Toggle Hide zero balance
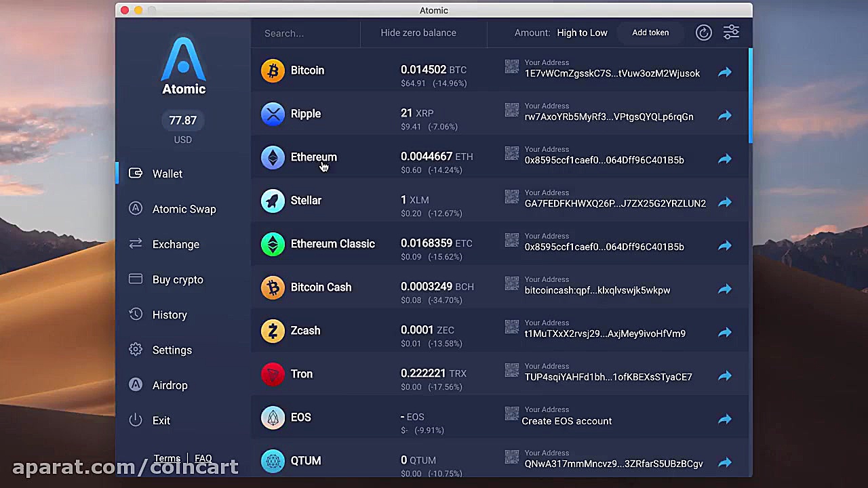868x488 pixels. pos(418,33)
